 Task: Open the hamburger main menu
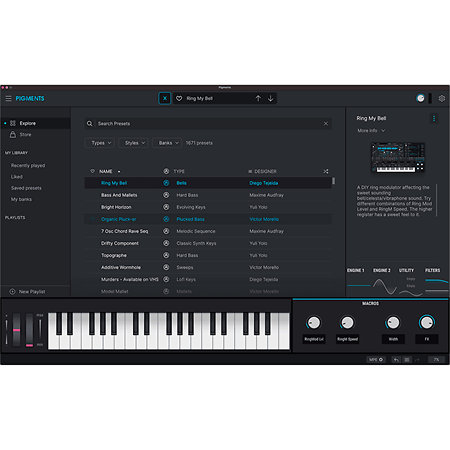tap(8, 98)
